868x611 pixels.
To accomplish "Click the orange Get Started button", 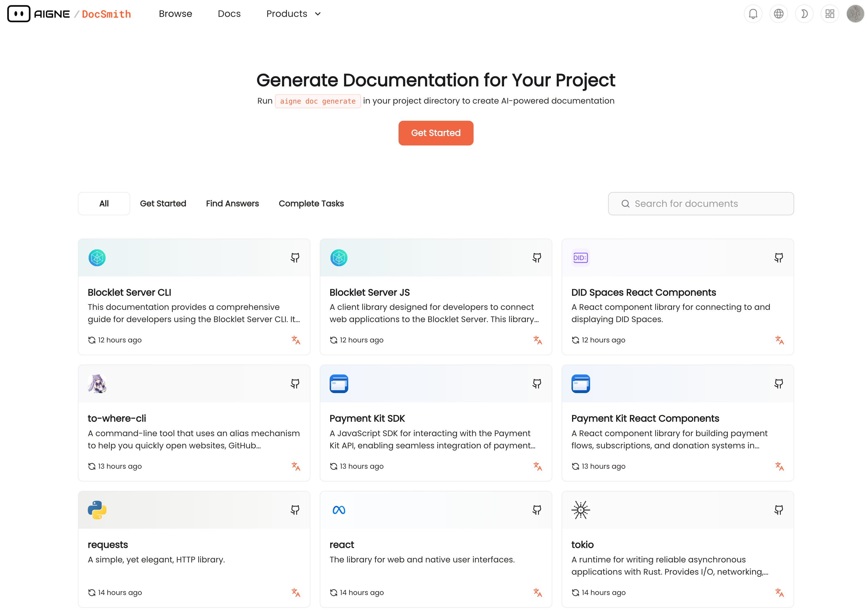I will click(435, 133).
